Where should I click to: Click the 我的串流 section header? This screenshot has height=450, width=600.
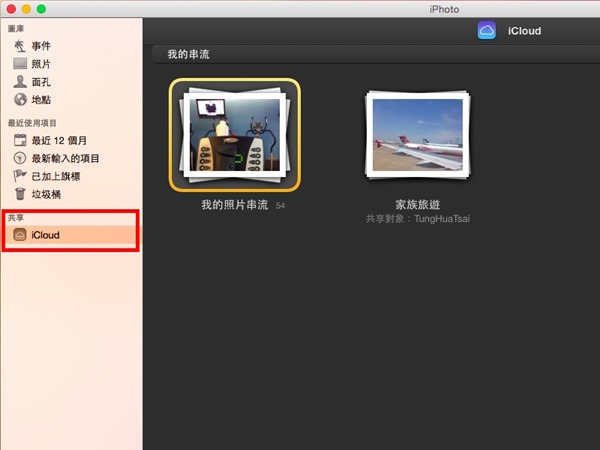[188, 54]
